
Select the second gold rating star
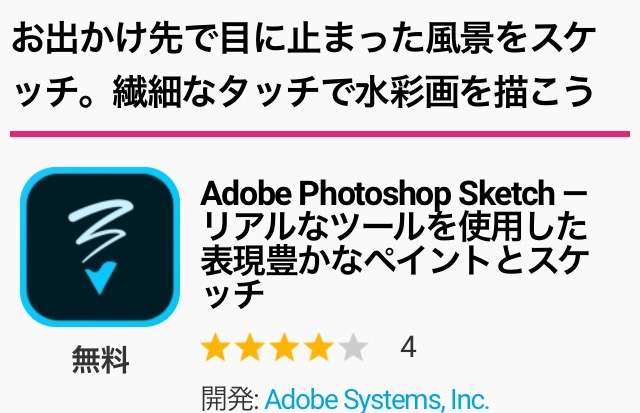click(250, 347)
